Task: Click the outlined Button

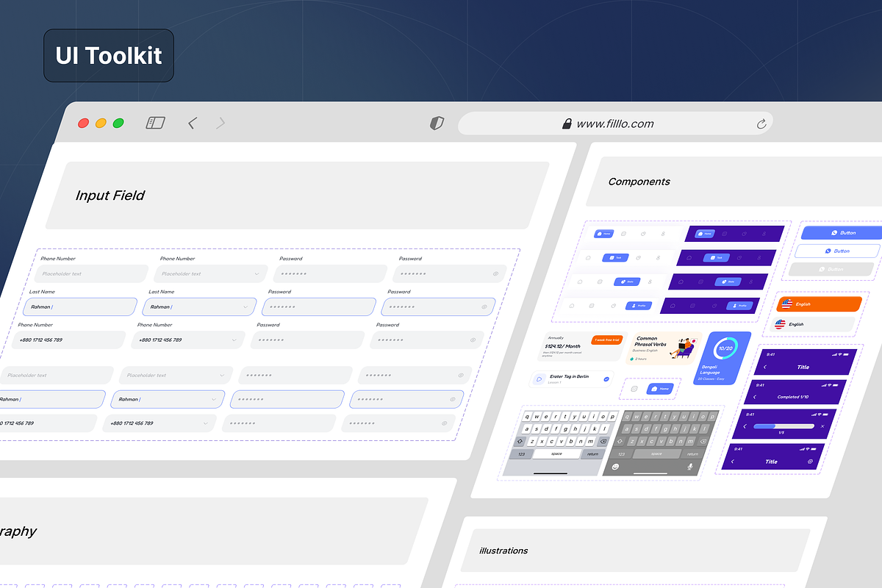Action: tap(837, 251)
